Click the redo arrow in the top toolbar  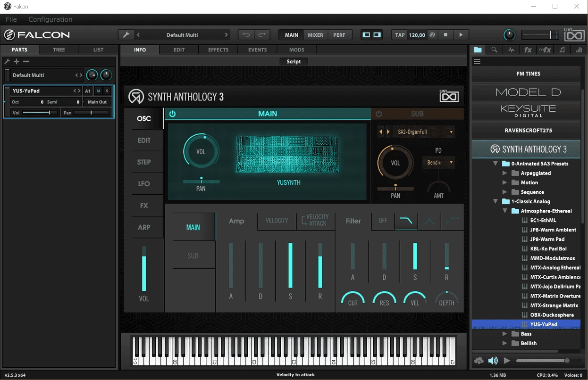tap(262, 35)
